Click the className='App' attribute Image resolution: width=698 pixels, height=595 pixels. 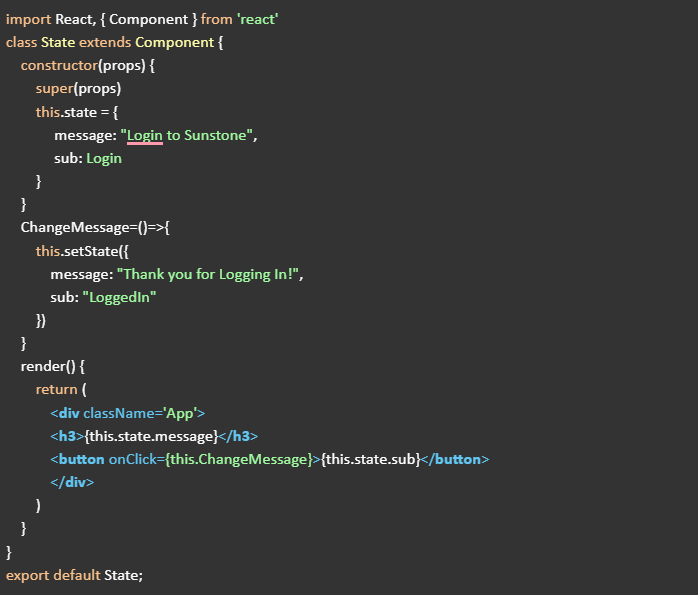coord(140,413)
